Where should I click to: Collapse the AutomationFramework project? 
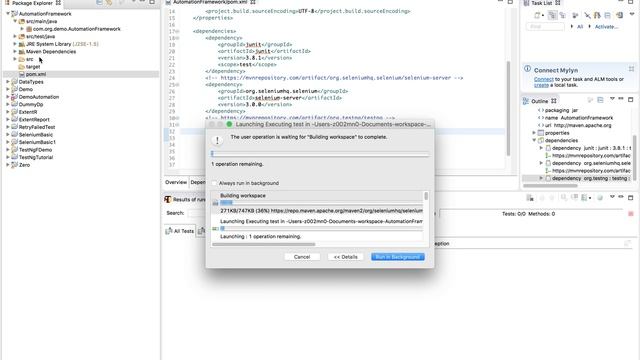8,13
